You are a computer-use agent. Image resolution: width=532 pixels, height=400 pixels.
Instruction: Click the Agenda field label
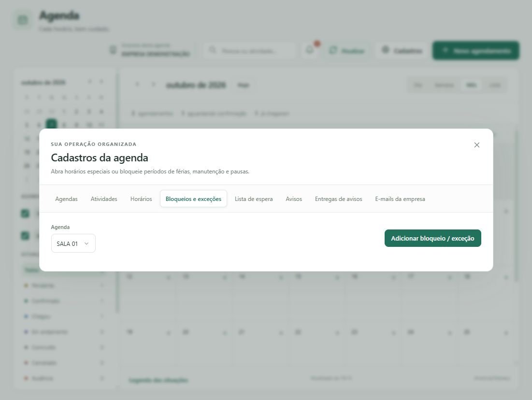(x=60, y=227)
